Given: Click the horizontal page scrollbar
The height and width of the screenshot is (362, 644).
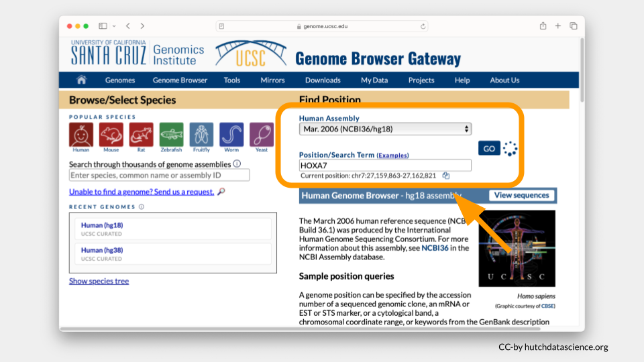Looking at the screenshot, I should (x=301, y=328).
